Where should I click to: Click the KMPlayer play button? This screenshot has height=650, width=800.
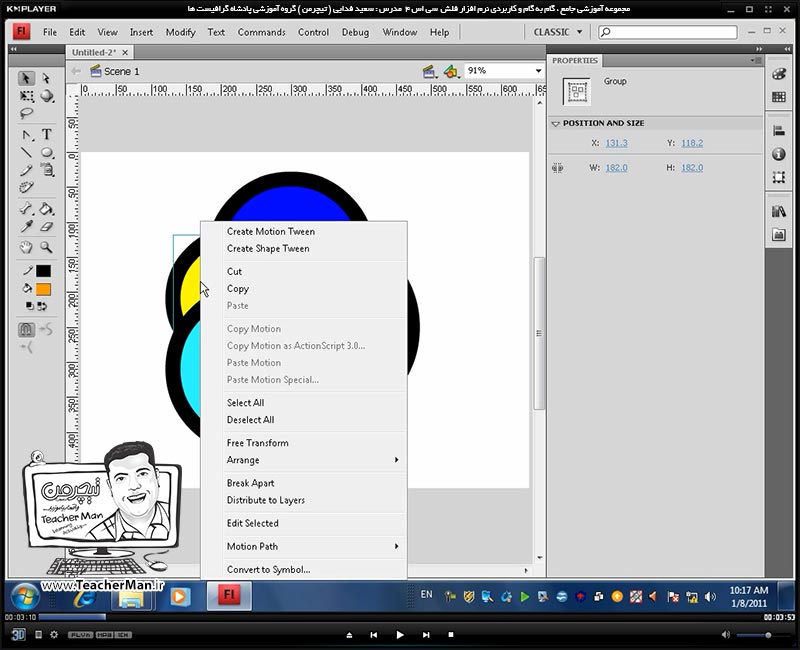[x=399, y=635]
